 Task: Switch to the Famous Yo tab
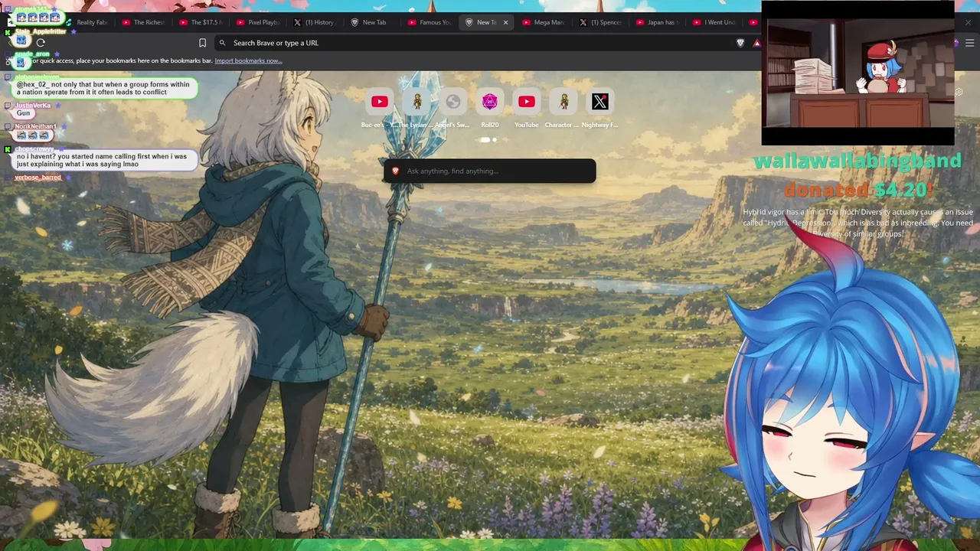[x=430, y=22]
